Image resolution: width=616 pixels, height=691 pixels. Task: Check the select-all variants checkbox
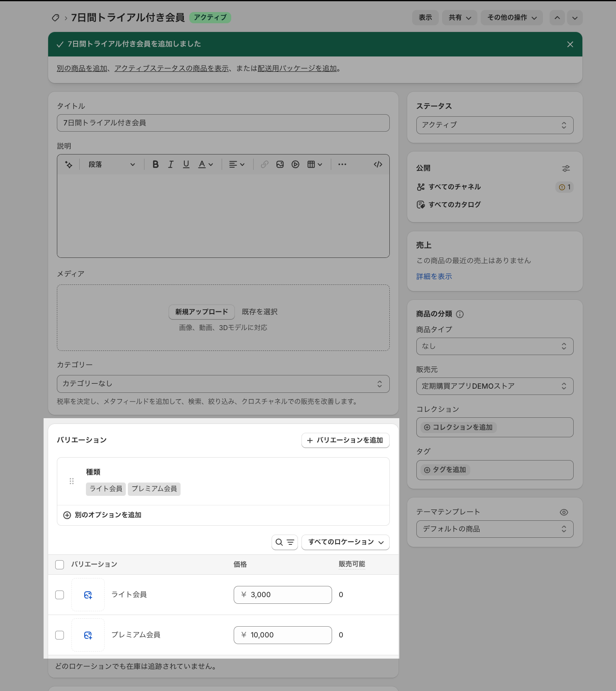coord(60,565)
